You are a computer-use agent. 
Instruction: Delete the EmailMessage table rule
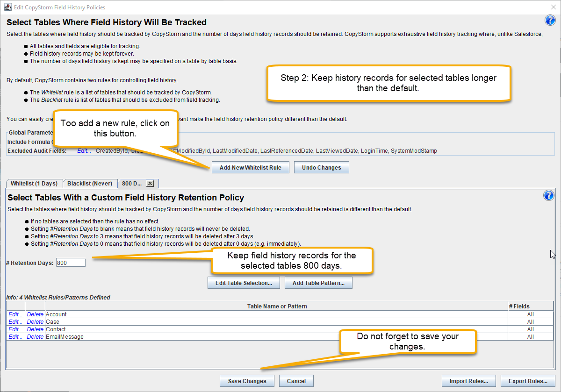pos(35,336)
